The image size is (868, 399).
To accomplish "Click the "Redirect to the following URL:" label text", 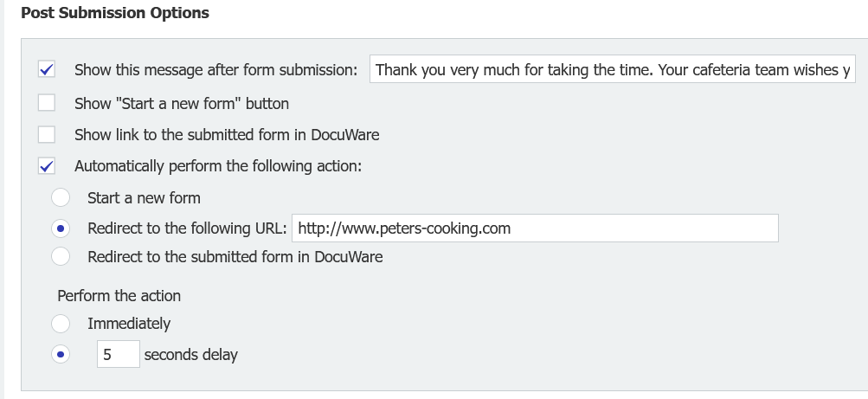I will click(186, 228).
